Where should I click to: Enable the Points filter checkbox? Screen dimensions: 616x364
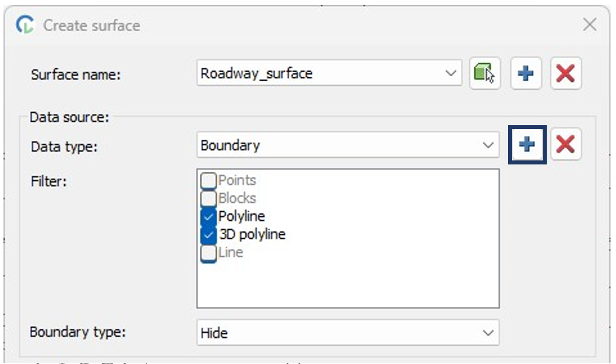coord(208,180)
